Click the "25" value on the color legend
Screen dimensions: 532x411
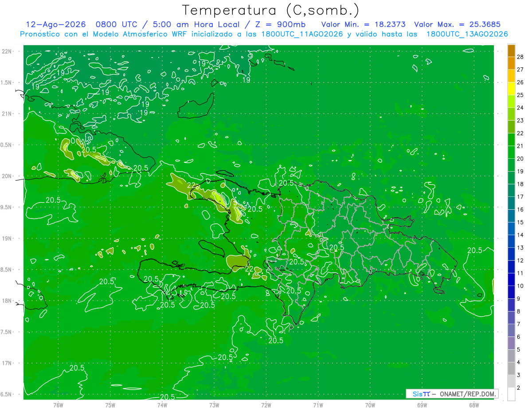point(520,95)
